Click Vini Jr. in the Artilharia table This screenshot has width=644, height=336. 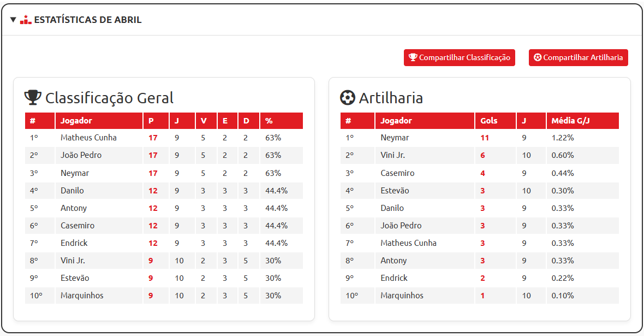click(393, 155)
